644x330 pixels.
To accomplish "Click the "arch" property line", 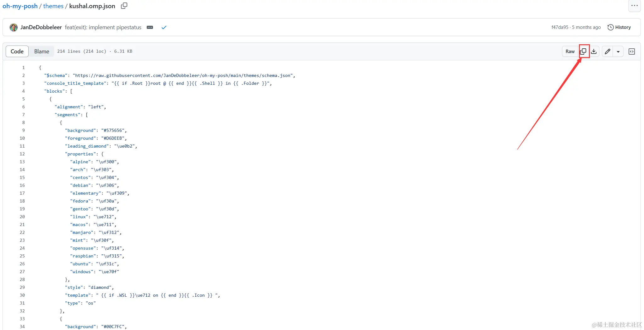I will [x=92, y=170].
